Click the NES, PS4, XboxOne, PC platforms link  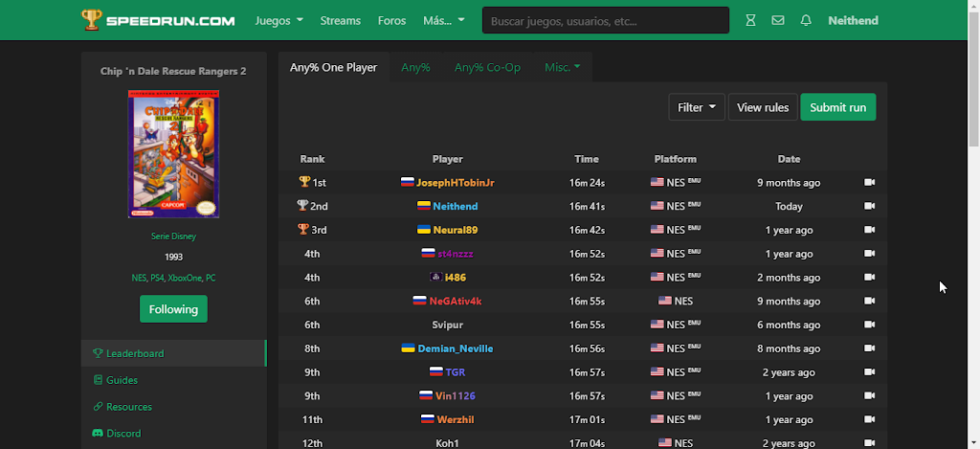pos(174,278)
